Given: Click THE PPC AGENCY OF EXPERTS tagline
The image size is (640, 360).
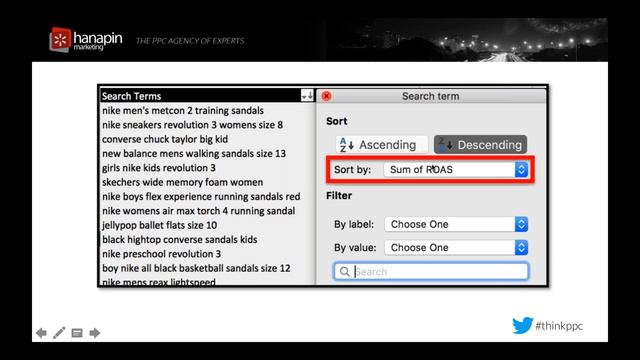Looking at the screenshot, I should pyautogui.click(x=190, y=41).
